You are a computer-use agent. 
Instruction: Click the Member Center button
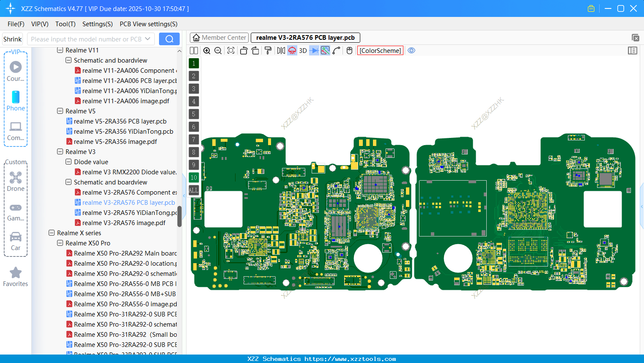coord(219,37)
